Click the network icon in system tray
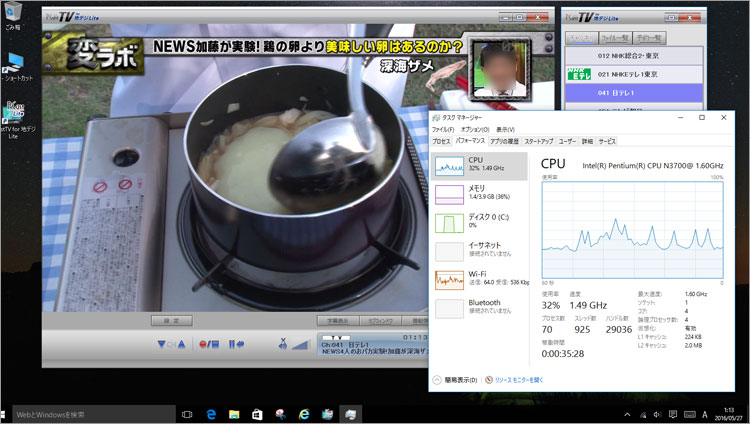The height and width of the screenshot is (424, 750). tap(643, 414)
